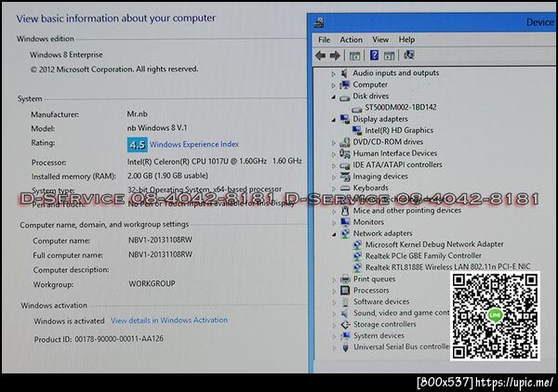
Task: Click the Imaging devices camera icon
Action: [345, 176]
